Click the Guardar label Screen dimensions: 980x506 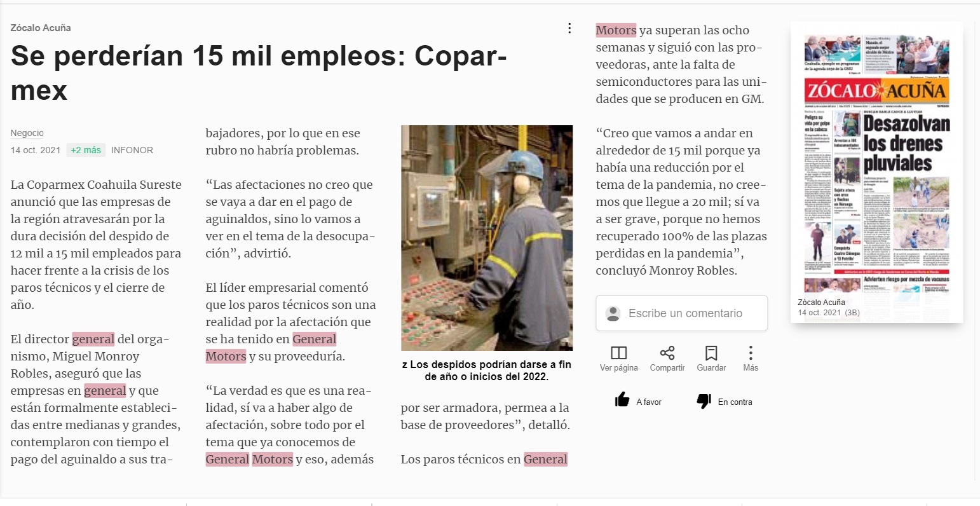coord(711,368)
